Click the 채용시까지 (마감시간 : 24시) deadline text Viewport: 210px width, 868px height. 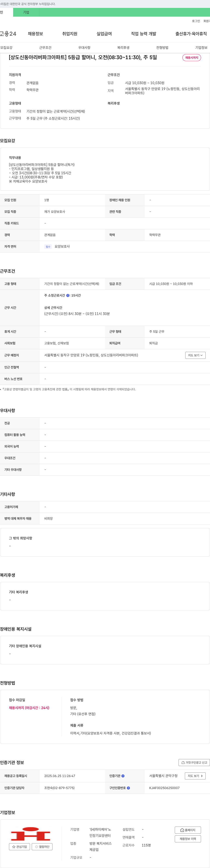(29, 708)
